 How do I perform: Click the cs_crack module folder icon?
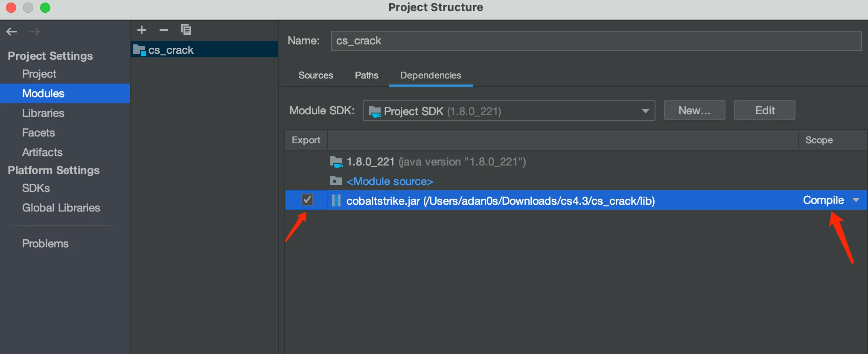pyautogui.click(x=139, y=50)
